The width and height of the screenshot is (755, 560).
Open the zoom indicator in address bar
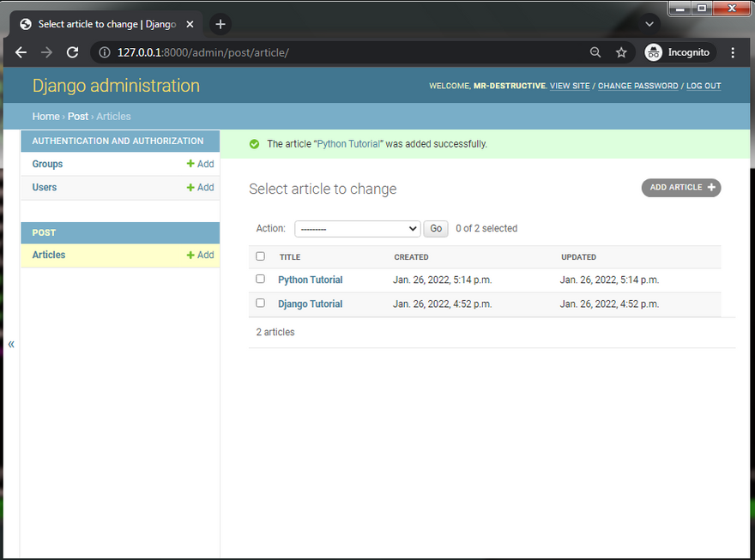pyautogui.click(x=595, y=52)
